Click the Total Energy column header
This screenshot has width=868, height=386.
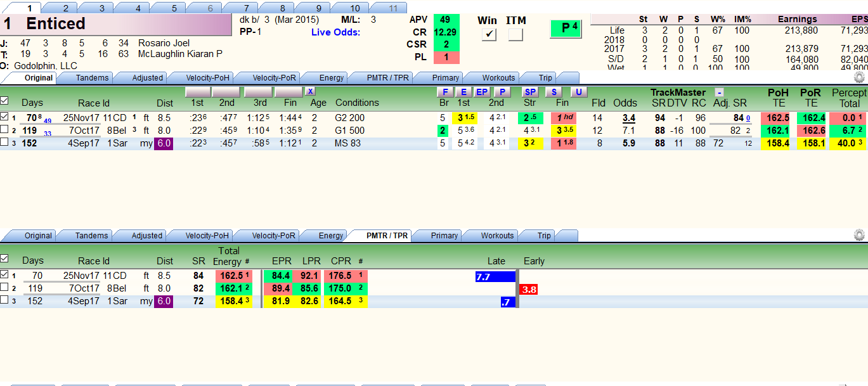tap(230, 256)
